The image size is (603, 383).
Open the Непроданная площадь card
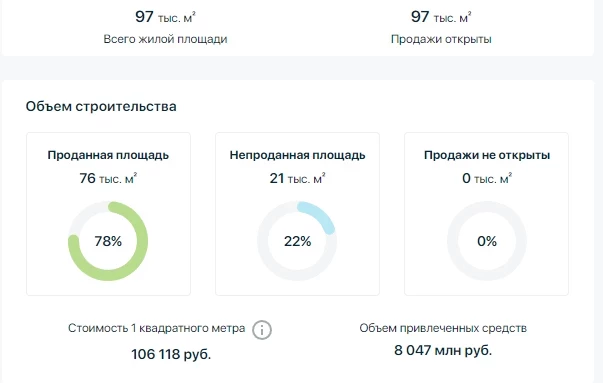(x=297, y=214)
